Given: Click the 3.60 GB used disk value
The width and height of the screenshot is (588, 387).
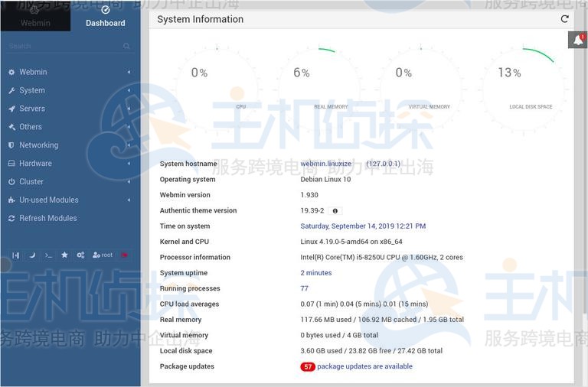Looking at the screenshot, I should tap(371, 351).
